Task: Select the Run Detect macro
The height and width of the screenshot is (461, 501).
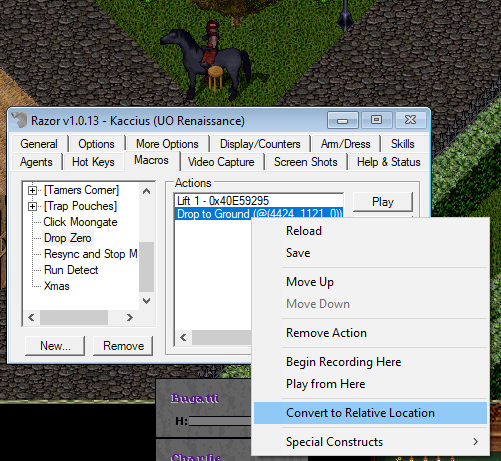Action: (71, 270)
